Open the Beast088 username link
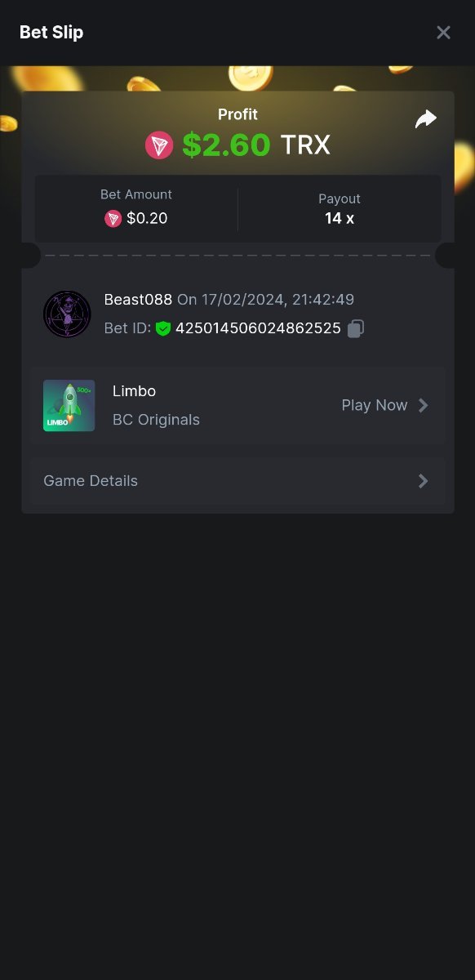This screenshot has width=475, height=980. [138, 299]
